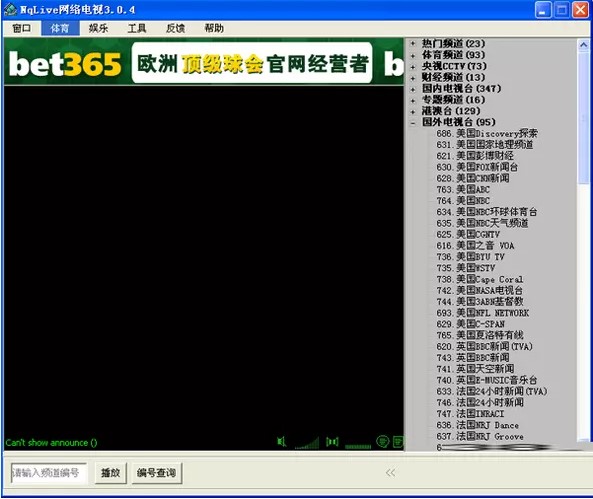Adjust the green buffer level bar

(x=358, y=446)
